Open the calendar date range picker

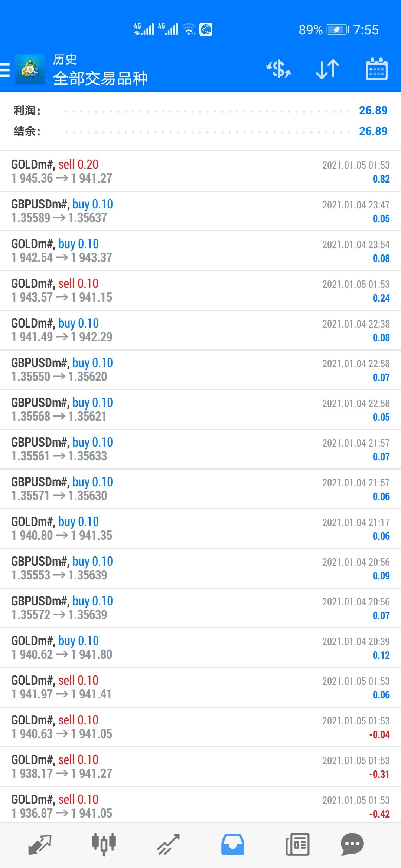pyautogui.click(x=376, y=69)
